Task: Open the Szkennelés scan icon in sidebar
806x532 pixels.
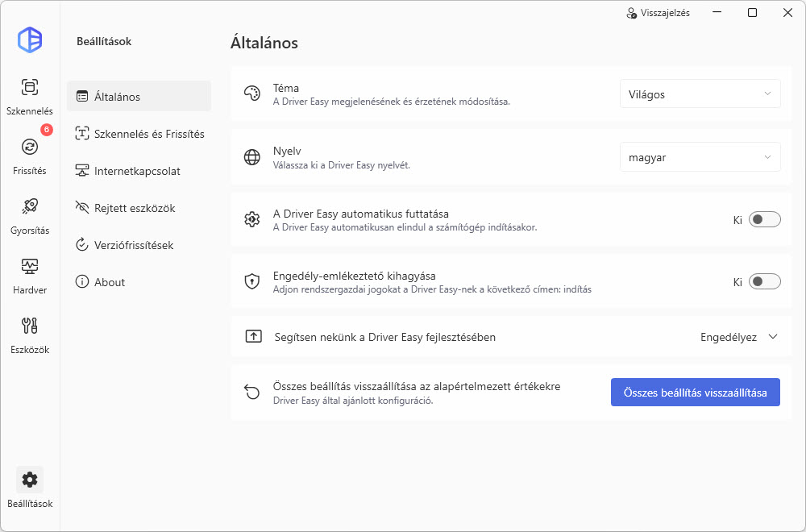Action: 30,88
